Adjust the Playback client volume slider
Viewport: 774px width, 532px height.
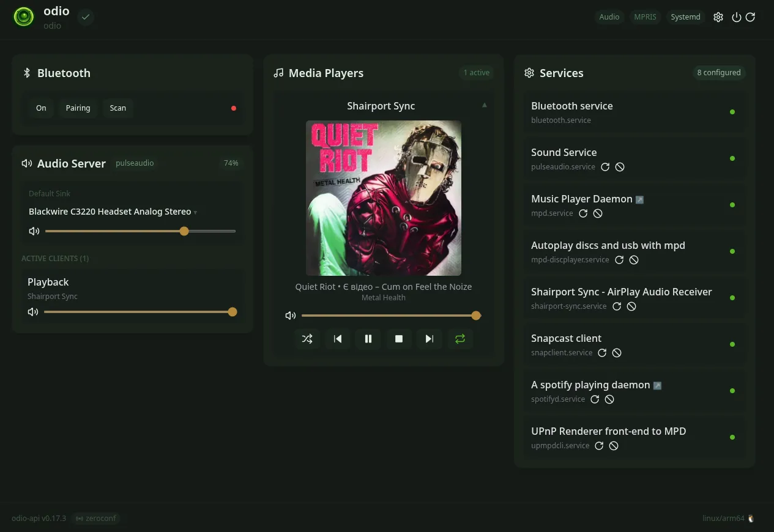click(140, 312)
